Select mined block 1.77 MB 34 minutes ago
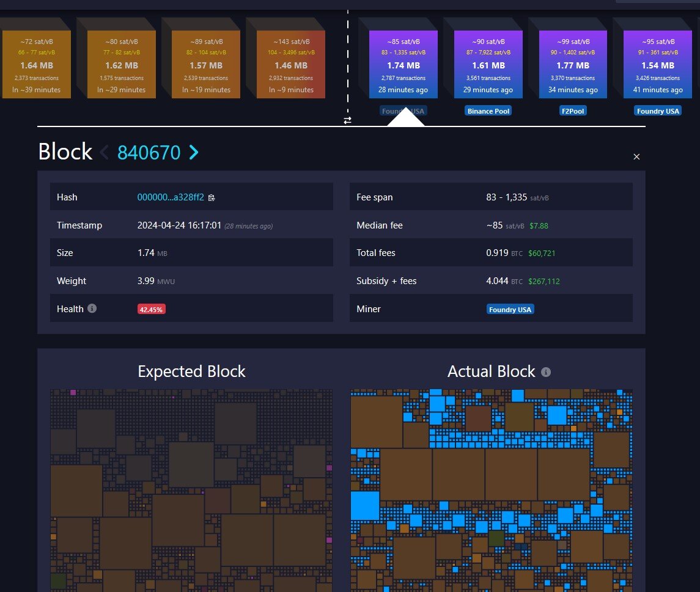 click(573, 64)
